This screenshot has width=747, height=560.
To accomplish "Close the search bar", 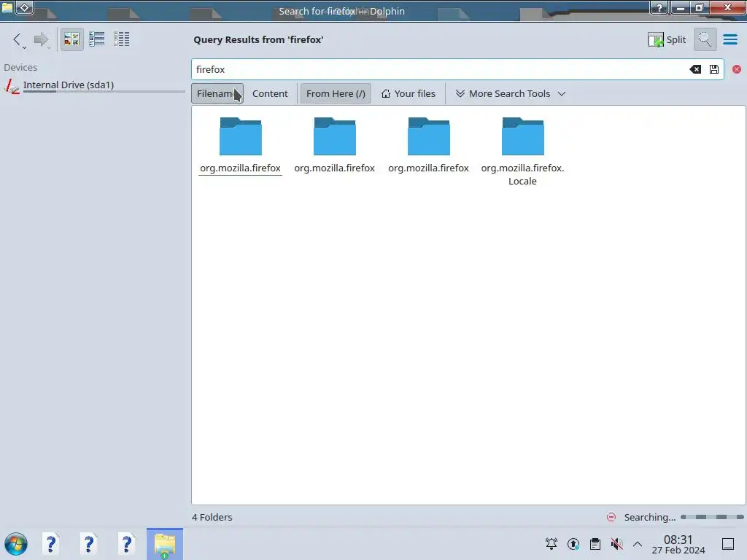I will (737, 69).
